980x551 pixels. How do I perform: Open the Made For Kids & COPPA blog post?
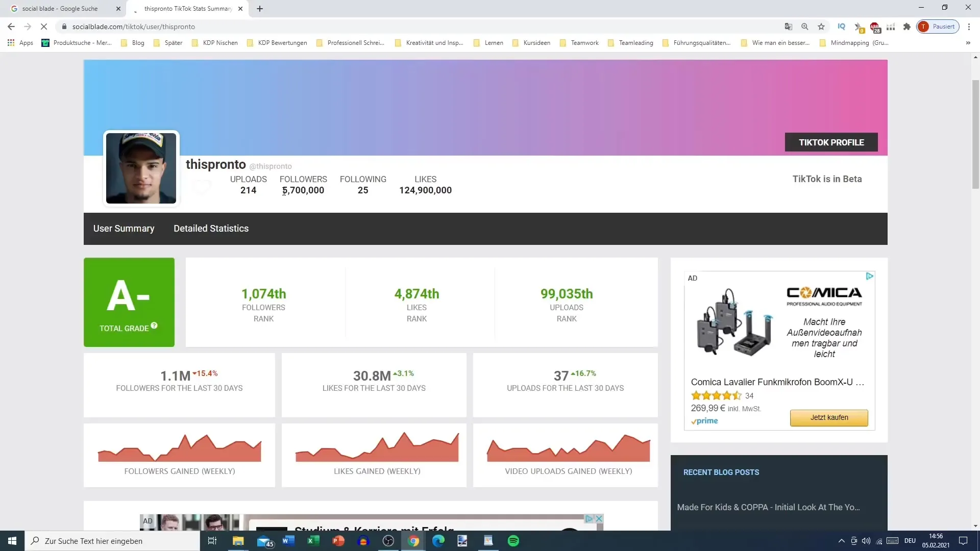click(768, 507)
